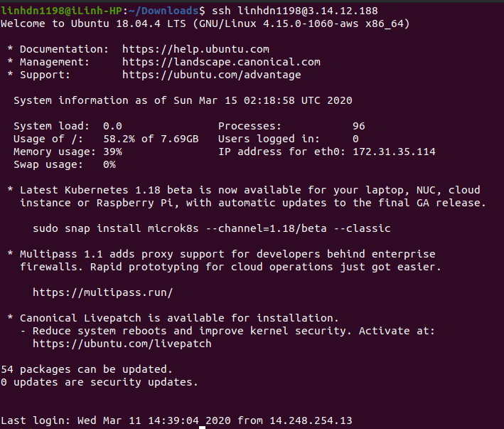Click the system information date line

183,100
